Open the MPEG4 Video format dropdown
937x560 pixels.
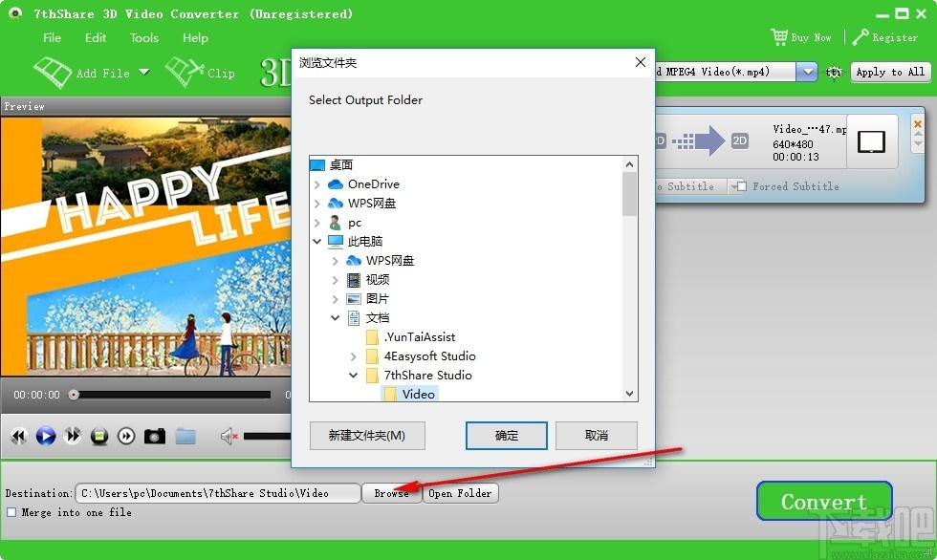807,73
